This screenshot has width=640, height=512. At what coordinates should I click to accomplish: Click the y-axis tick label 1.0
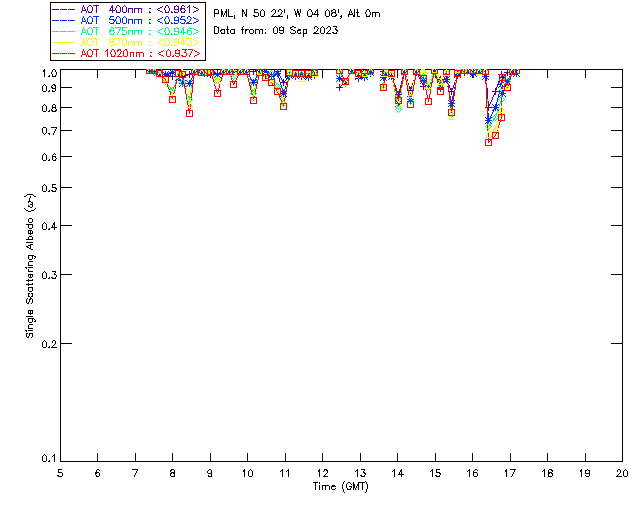tap(49, 73)
